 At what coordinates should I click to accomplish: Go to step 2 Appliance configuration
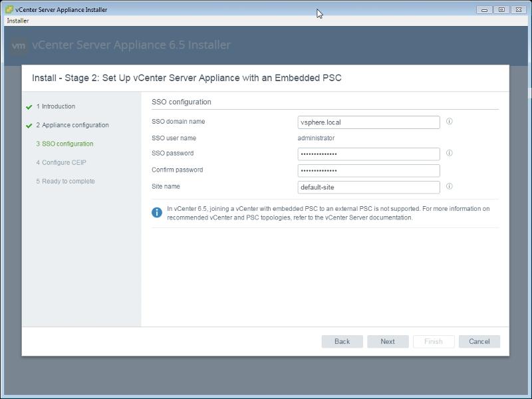(x=72, y=125)
